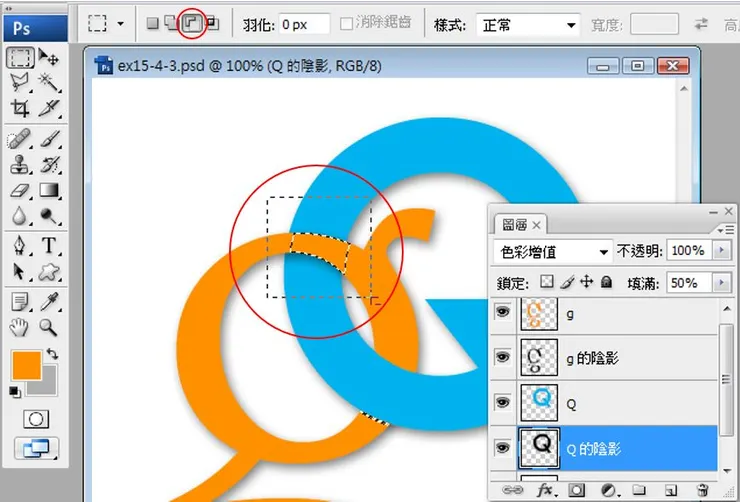Swap width and height values
This screenshot has height=502, width=740.
[x=701, y=24]
